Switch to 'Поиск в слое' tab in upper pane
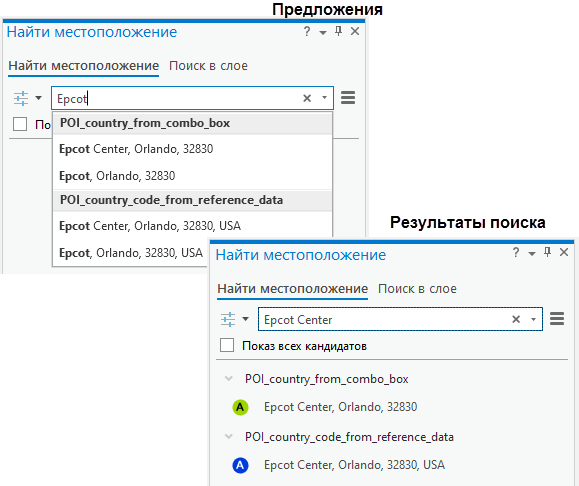The image size is (579, 486). point(208,66)
